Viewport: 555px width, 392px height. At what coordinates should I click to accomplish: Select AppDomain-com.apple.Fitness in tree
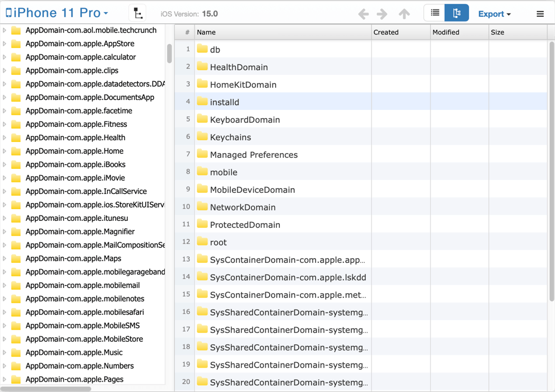(76, 124)
